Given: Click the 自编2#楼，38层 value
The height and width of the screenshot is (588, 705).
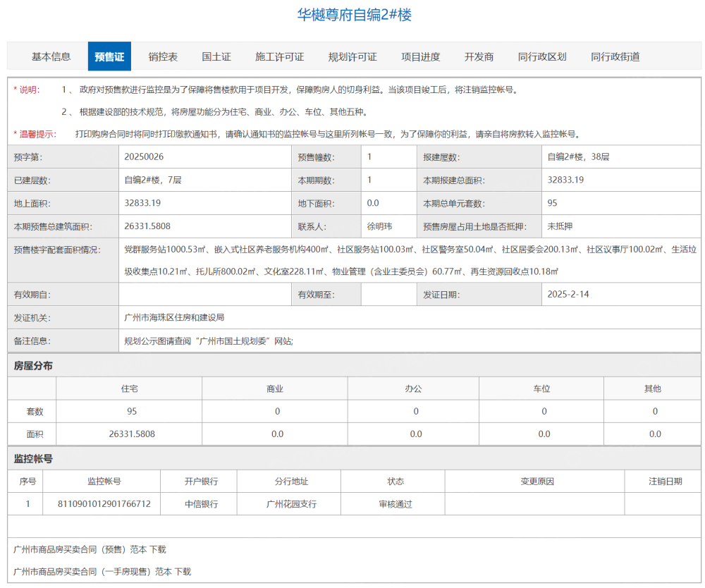Looking at the screenshot, I should (x=578, y=157).
